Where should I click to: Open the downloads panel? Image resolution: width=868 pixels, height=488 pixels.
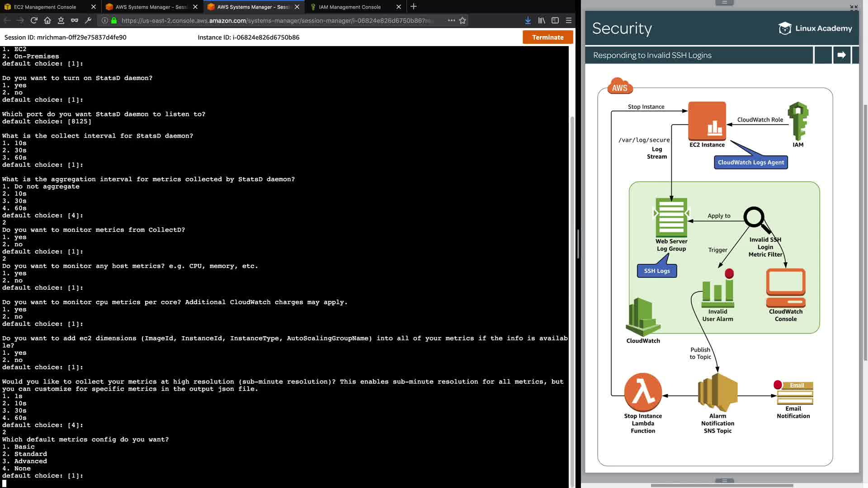point(528,20)
